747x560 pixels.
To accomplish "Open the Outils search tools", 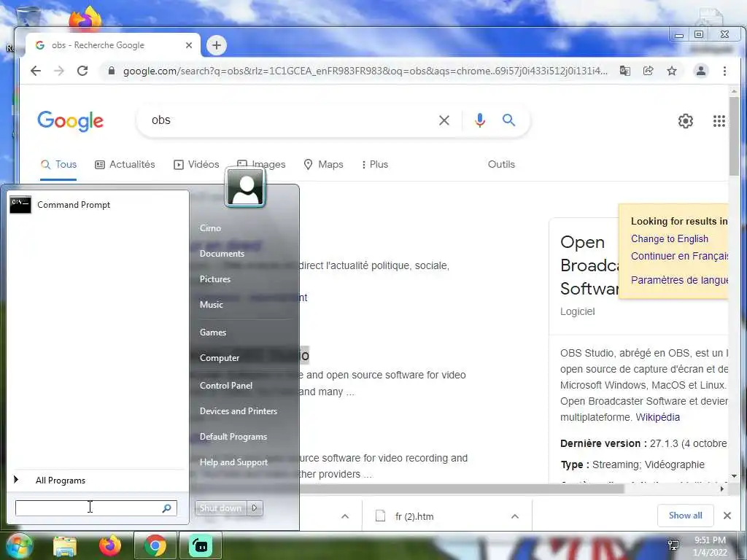I will coord(501,164).
